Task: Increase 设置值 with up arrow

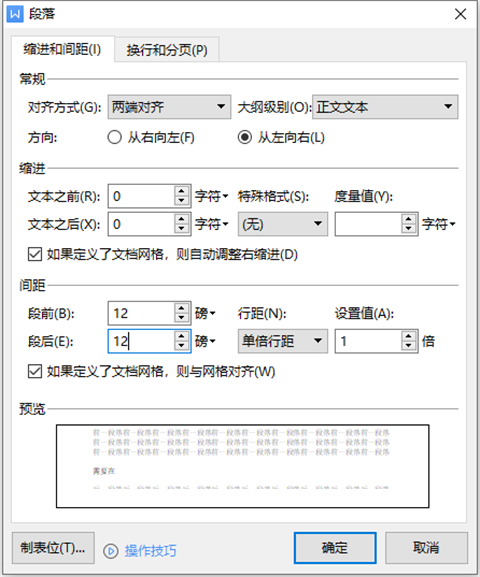Action: (409, 336)
